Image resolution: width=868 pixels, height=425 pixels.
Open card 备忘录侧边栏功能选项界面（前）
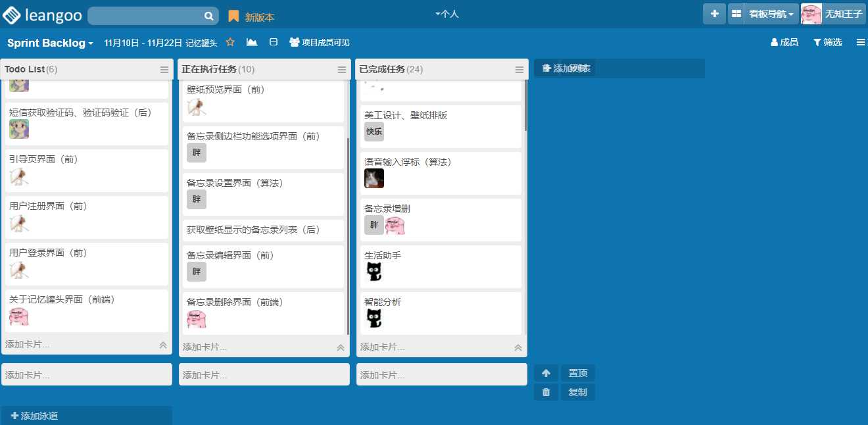tap(263, 147)
